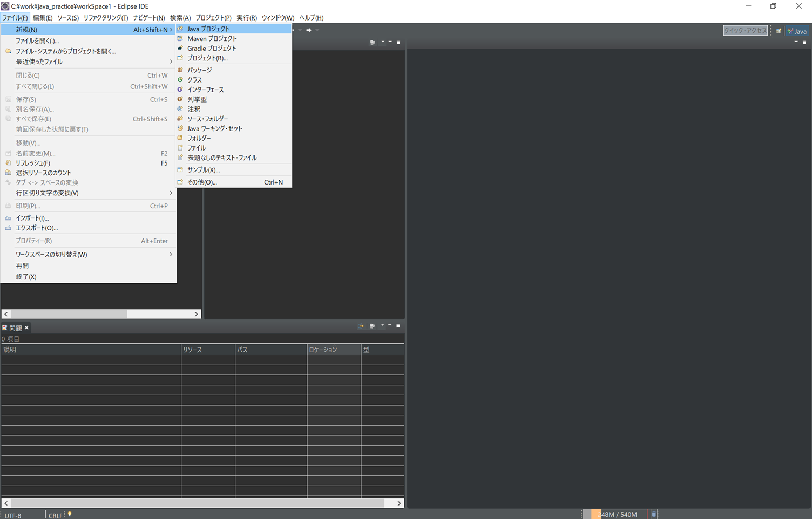Viewport: 812px width, 519px height.
Task: Open the プロジェクト(R)... wizard entry
Action: [x=234, y=58]
